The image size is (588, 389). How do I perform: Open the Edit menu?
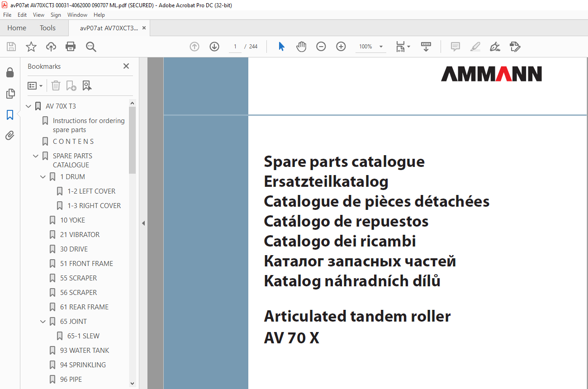22,15
